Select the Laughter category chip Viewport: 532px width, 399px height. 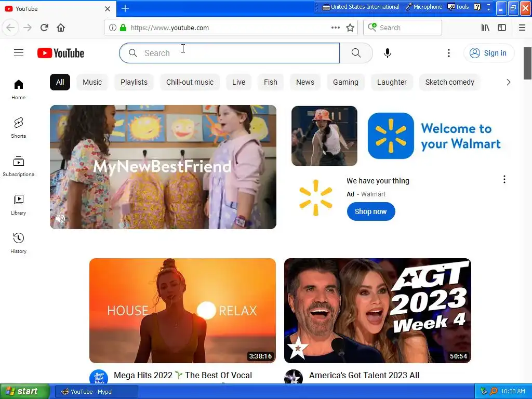[x=392, y=82]
